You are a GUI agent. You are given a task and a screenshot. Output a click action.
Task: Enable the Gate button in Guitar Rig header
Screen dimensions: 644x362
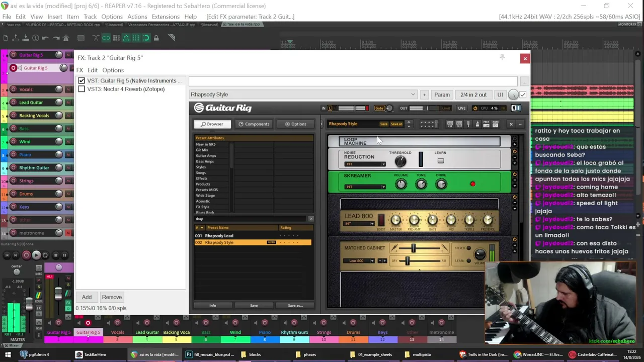pyautogui.click(x=379, y=108)
